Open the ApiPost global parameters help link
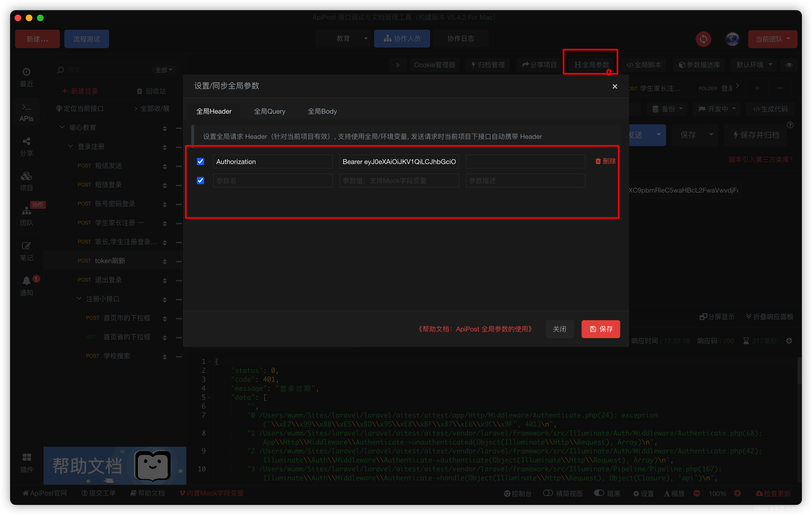 [x=475, y=329]
